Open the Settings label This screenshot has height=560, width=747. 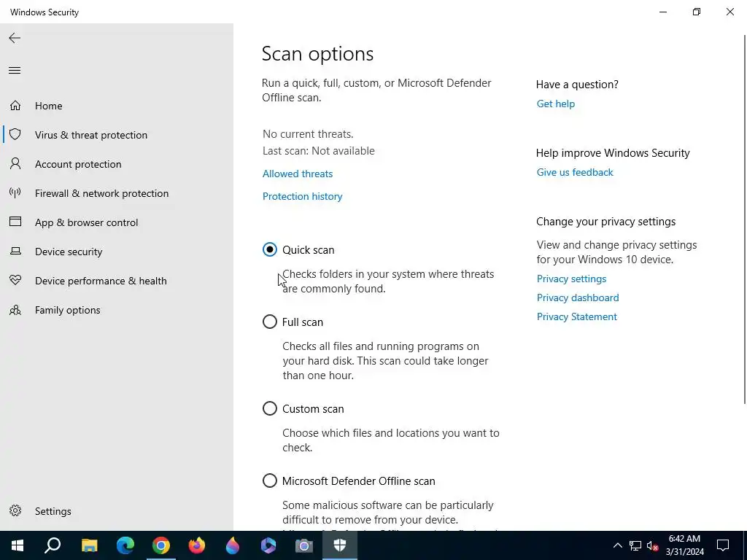click(53, 511)
